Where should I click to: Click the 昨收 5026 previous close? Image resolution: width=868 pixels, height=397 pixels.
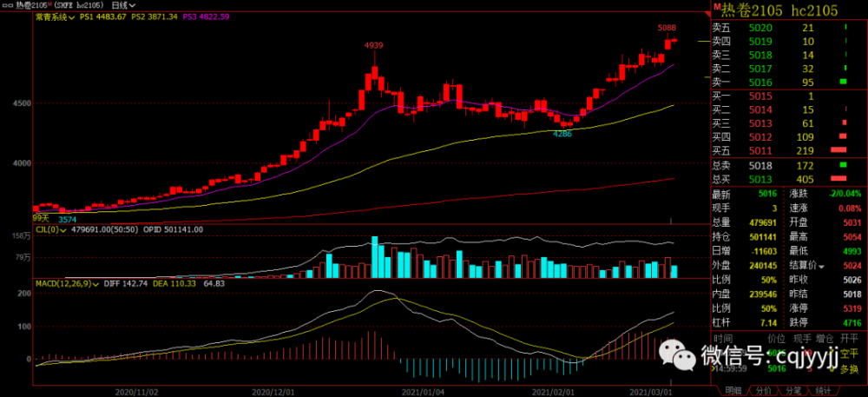pos(852,281)
